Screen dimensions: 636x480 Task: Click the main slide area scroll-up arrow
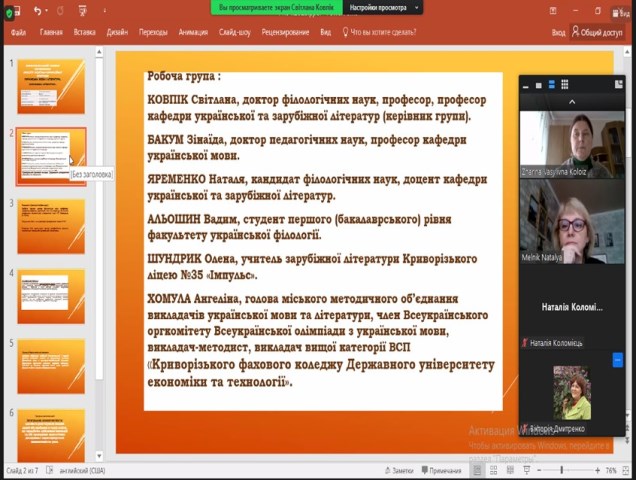pyautogui.click(x=628, y=52)
